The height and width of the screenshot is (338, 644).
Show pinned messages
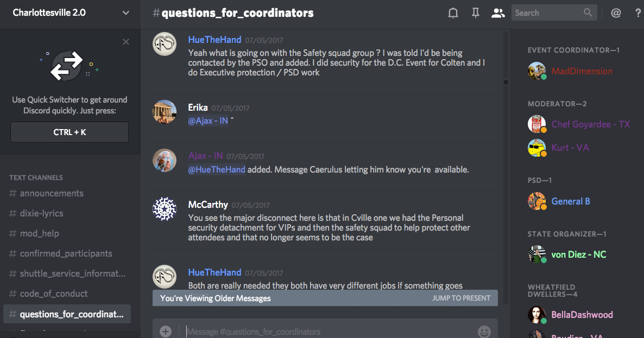tap(476, 13)
